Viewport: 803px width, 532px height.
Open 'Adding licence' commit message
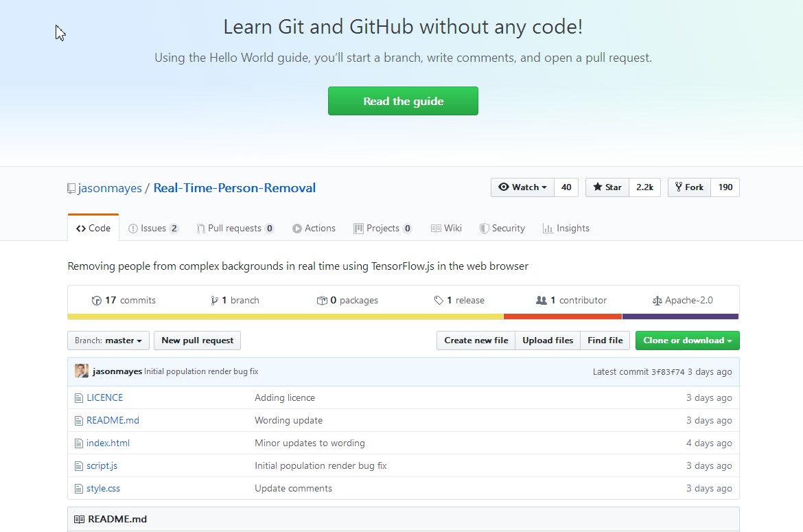click(x=285, y=398)
